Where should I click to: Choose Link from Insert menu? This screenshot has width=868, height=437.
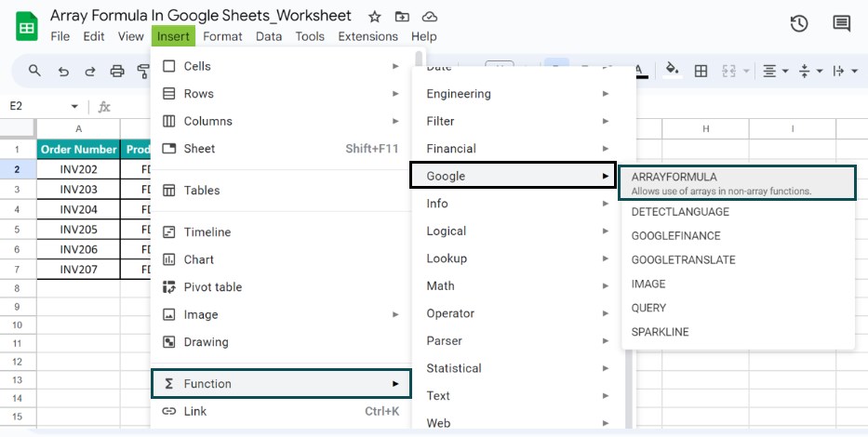[281, 411]
